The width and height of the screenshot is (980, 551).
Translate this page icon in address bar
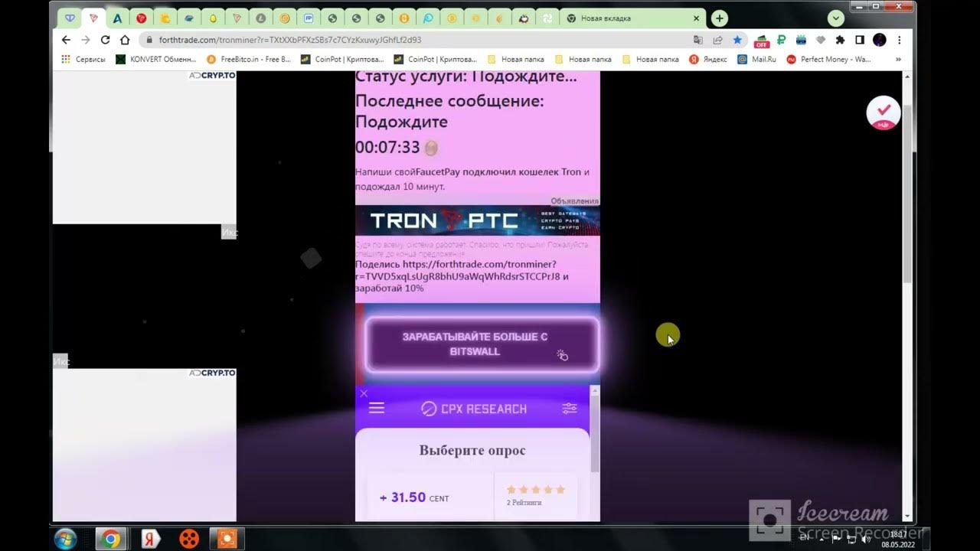697,40
